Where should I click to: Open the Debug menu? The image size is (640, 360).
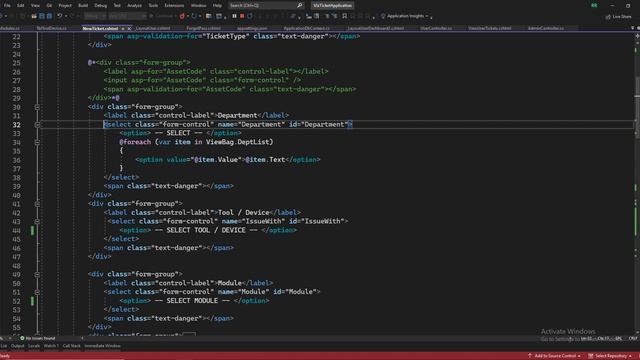coord(100,5)
